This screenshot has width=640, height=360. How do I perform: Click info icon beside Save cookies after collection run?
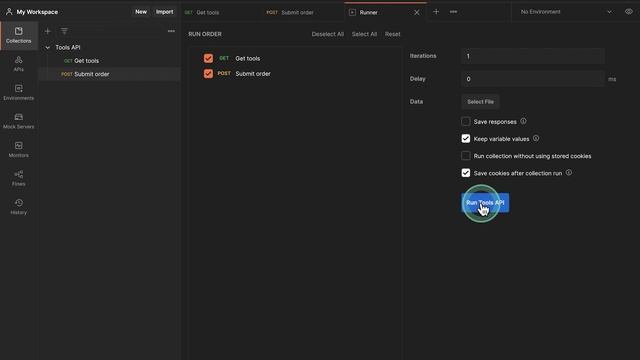(x=569, y=173)
